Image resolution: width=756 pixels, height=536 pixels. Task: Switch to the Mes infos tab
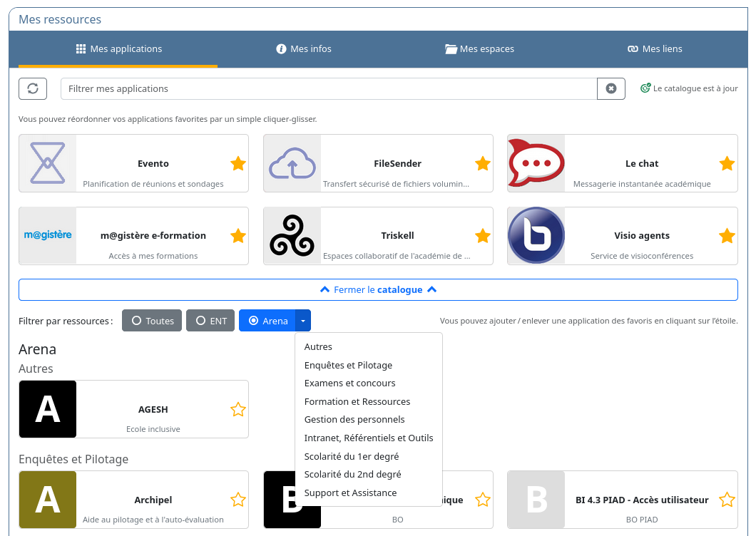point(304,49)
